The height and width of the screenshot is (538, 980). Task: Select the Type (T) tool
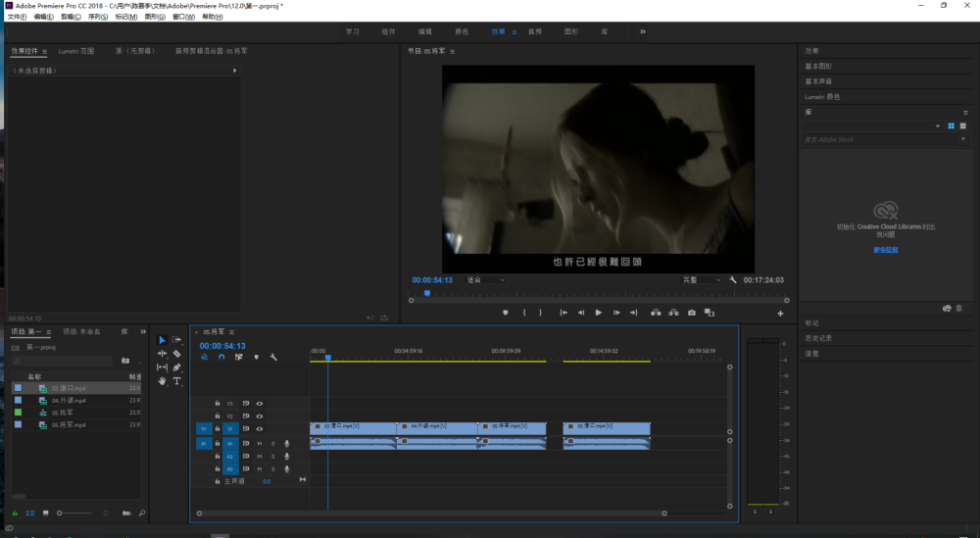point(176,380)
